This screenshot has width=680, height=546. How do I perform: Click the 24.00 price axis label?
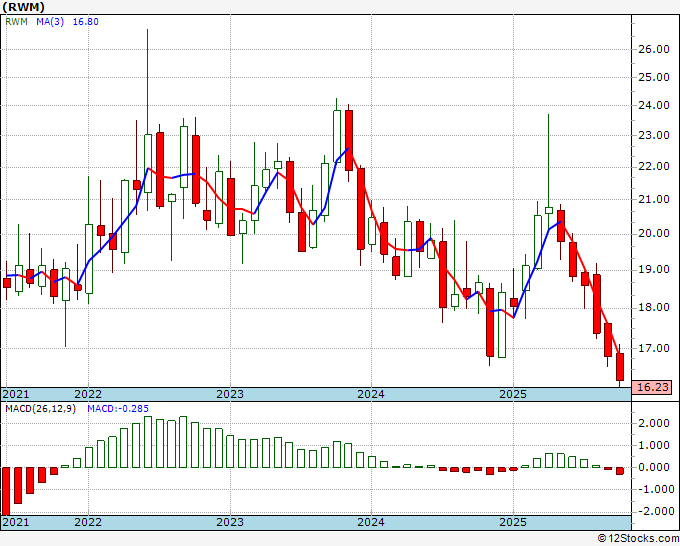(654, 105)
